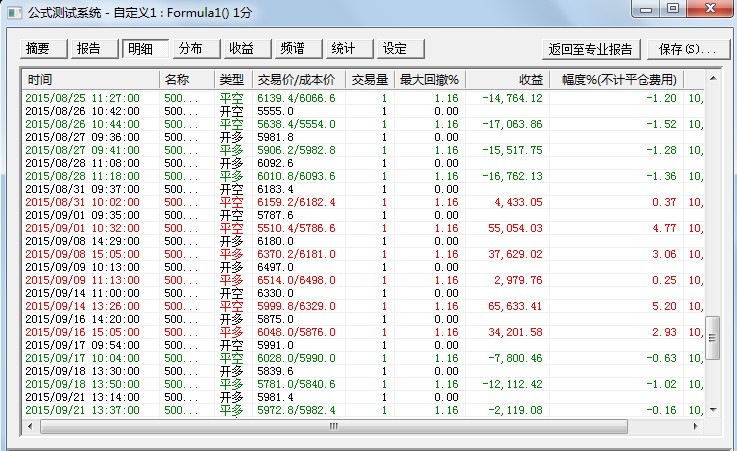The image size is (737, 451).
Task: Click the horizontal scrollbar right arrow
Action: (x=696, y=427)
